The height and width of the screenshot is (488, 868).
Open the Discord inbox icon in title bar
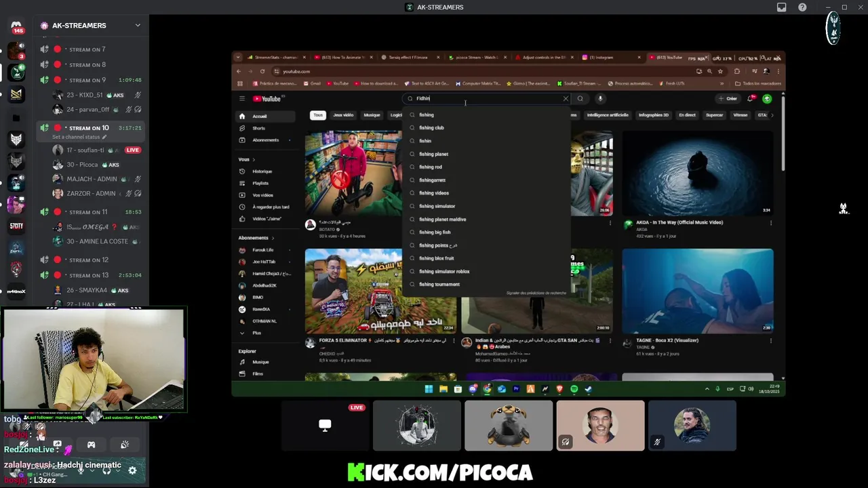click(782, 7)
